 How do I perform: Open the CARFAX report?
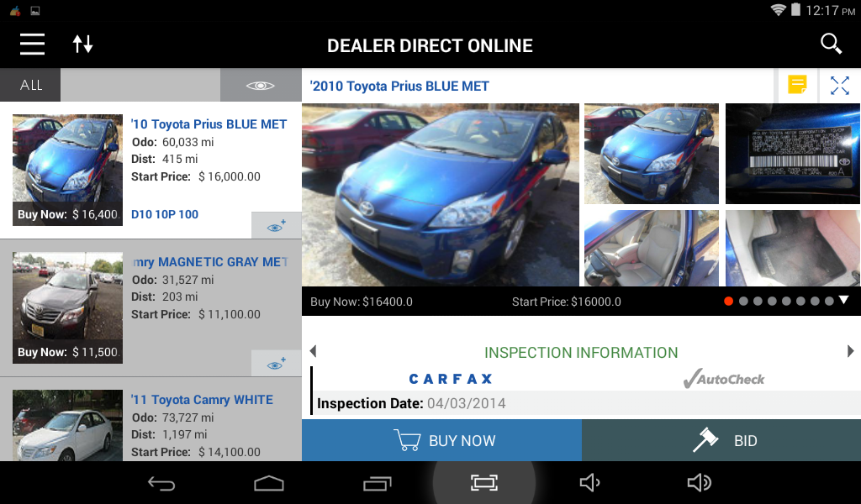click(451, 379)
